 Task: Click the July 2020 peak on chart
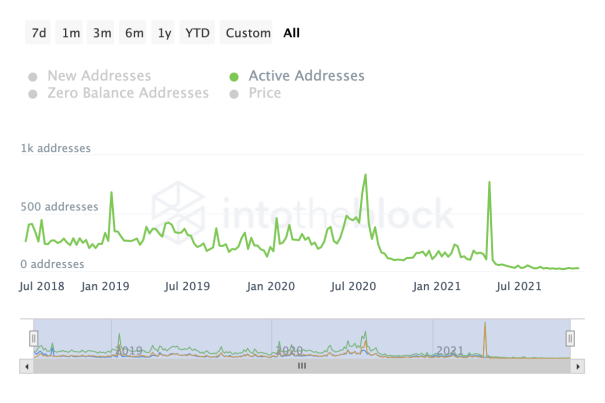point(365,175)
